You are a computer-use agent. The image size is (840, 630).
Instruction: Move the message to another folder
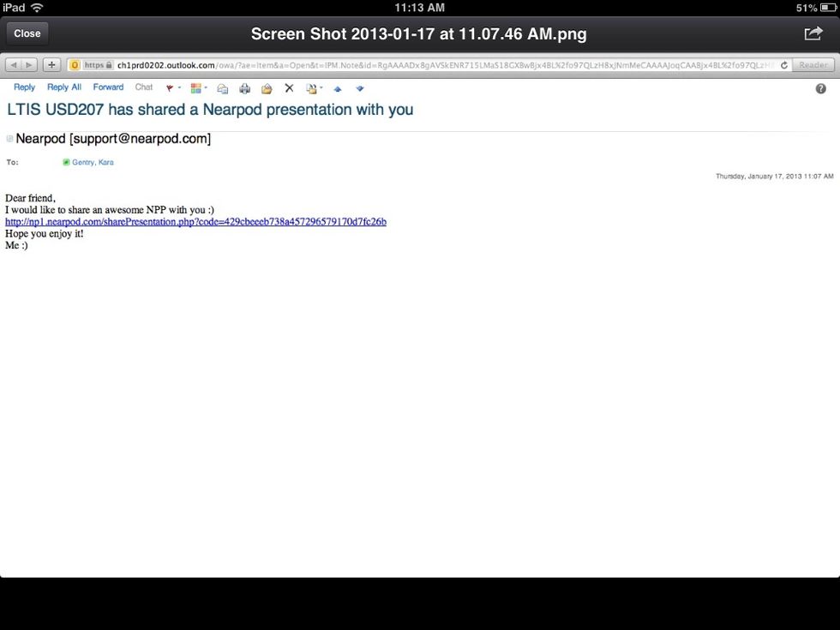310,87
